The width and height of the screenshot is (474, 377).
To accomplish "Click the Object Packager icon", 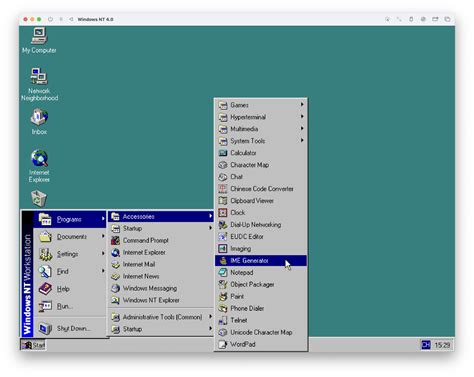I will pyautogui.click(x=223, y=285).
